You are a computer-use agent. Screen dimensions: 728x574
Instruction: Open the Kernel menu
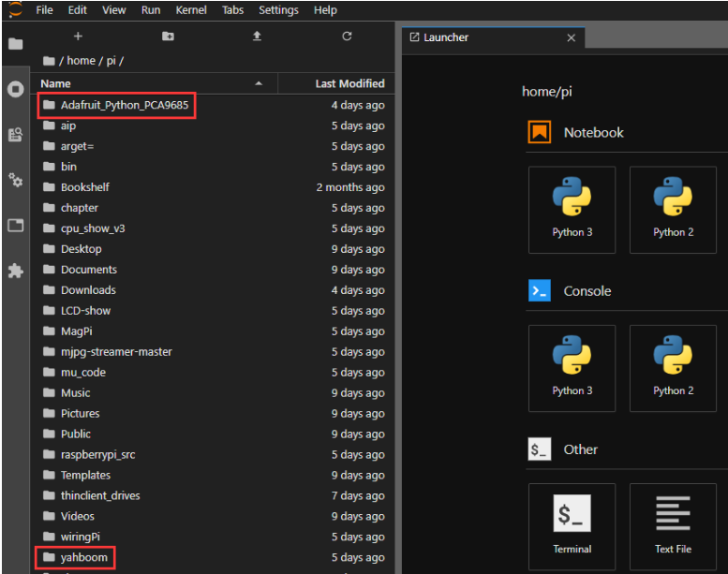point(191,10)
